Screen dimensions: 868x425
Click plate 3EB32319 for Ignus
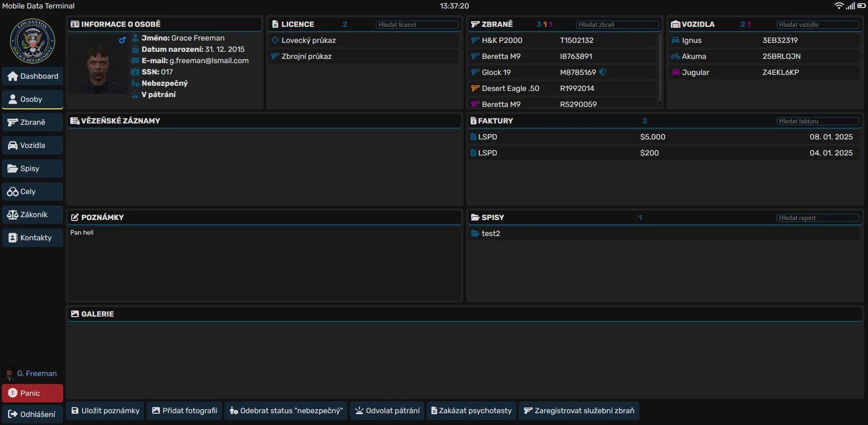[x=780, y=40]
